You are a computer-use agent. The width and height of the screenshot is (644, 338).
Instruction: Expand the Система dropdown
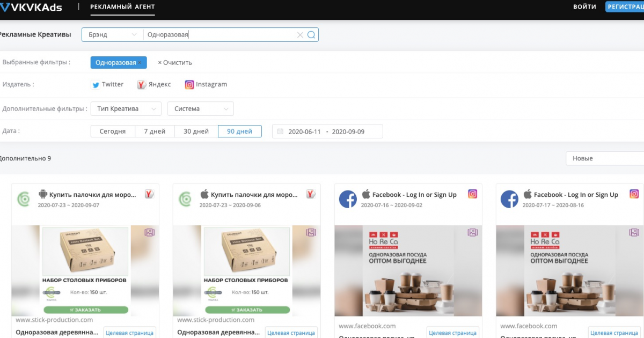[x=201, y=109]
